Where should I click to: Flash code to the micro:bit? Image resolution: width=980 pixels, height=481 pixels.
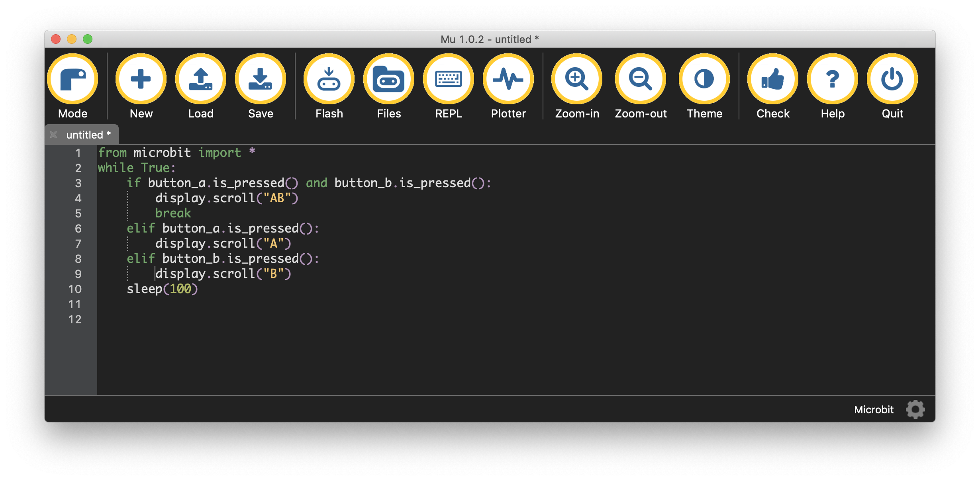coord(329,79)
